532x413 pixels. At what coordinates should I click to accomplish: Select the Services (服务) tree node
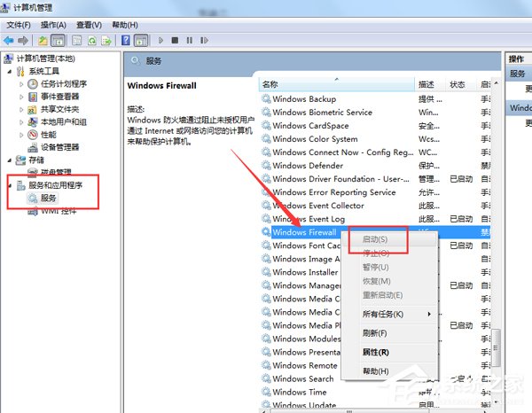[x=48, y=198]
